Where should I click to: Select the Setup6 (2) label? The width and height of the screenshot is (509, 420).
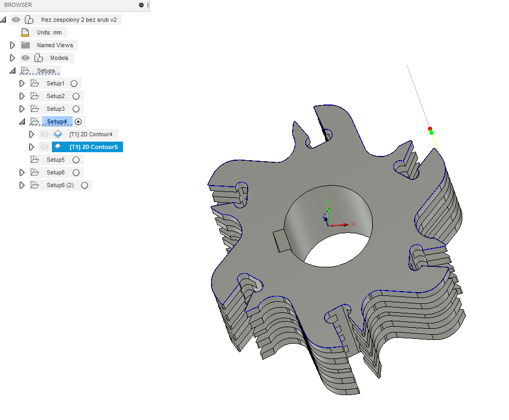coord(60,185)
